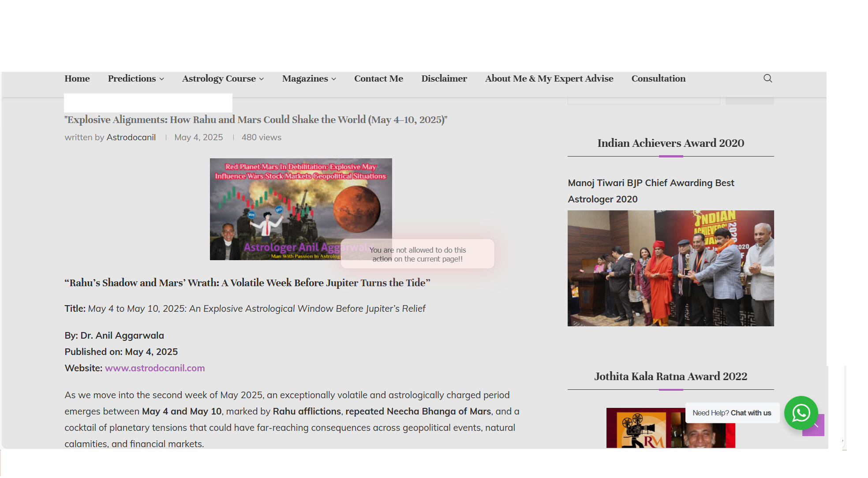The width and height of the screenshot is (868, 478).
Task: Expand the Astrology Course dropdown chevron
Action: [262, 79]
